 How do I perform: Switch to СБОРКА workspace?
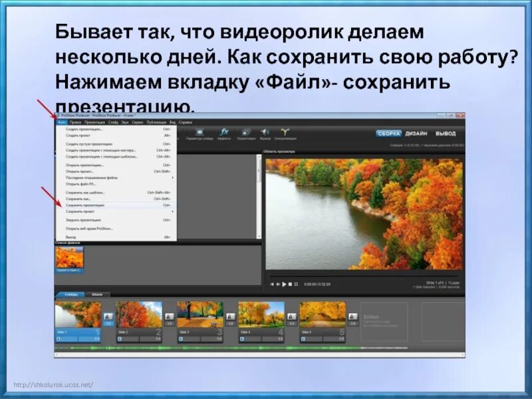point(388,134)
